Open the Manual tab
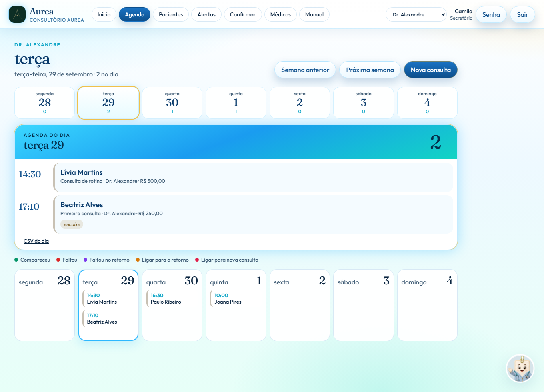Image resolution: width=544 pixels, height=392 pixels. tap(314, 14)
